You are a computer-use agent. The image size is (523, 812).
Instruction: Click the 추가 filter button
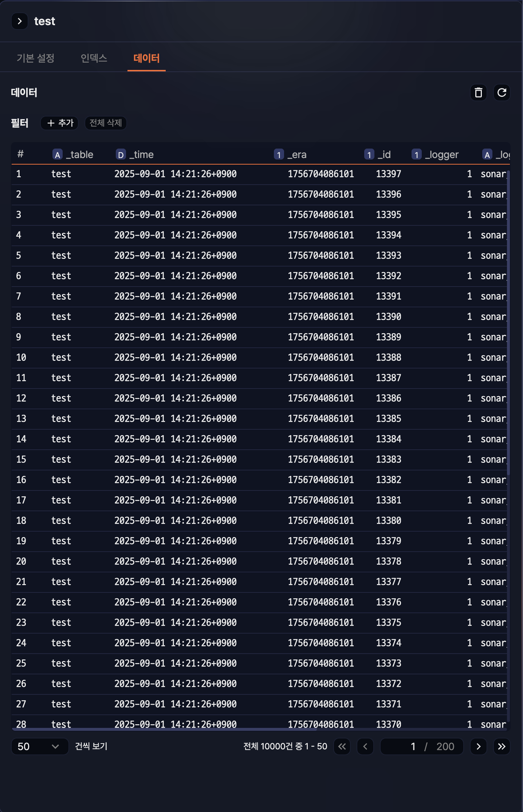coord(60,123)
